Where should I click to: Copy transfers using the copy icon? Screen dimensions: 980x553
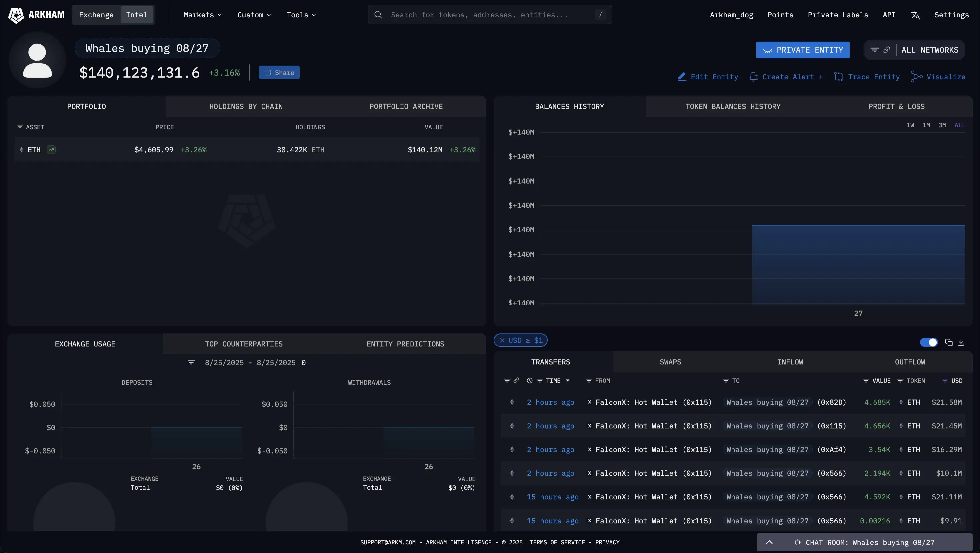tap(949, 343)
